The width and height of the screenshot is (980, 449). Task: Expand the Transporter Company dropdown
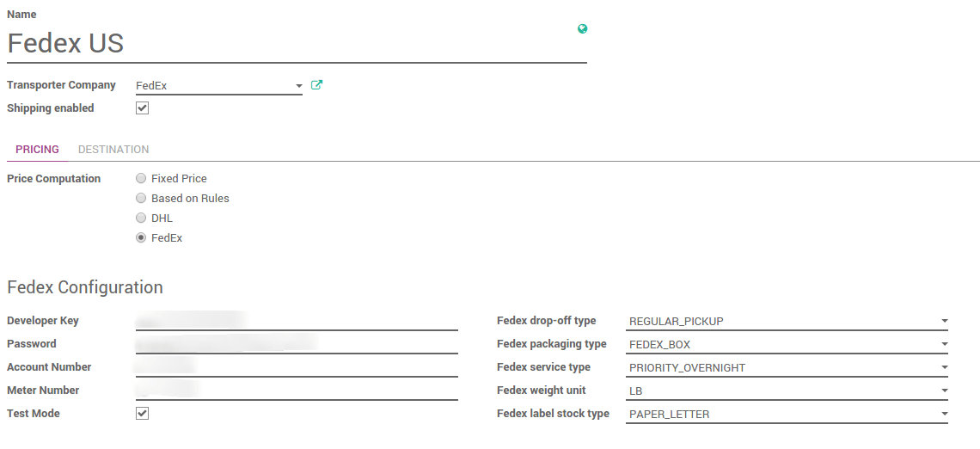tap(219, 86)
